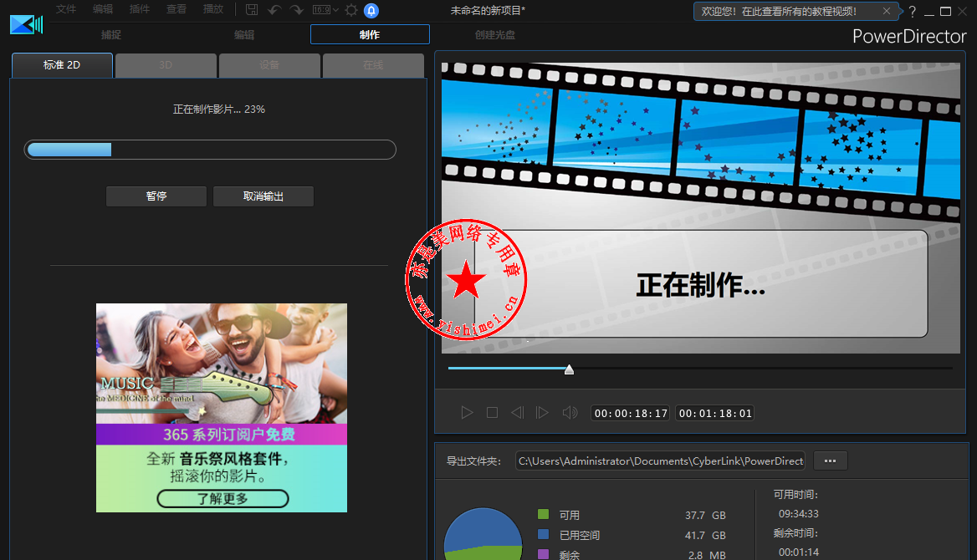977x560 pixels.
Task: Click the PowerDirector logo icon
Action: coord(26,24)
